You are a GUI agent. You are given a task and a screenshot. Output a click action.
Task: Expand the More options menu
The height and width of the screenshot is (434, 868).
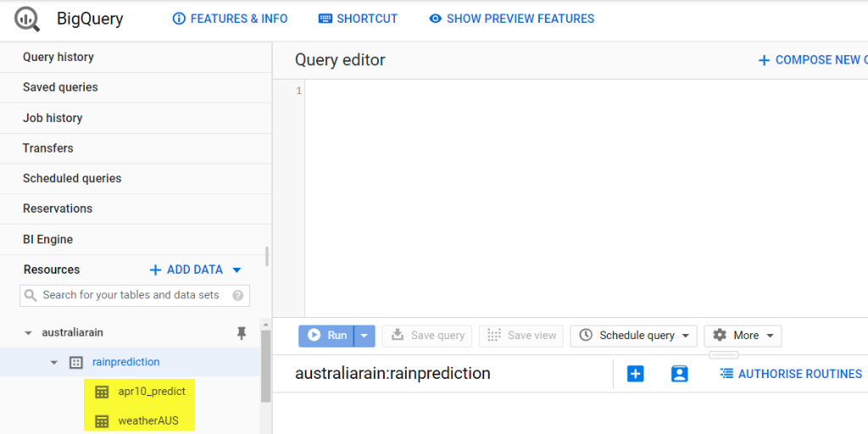point(743,336)
